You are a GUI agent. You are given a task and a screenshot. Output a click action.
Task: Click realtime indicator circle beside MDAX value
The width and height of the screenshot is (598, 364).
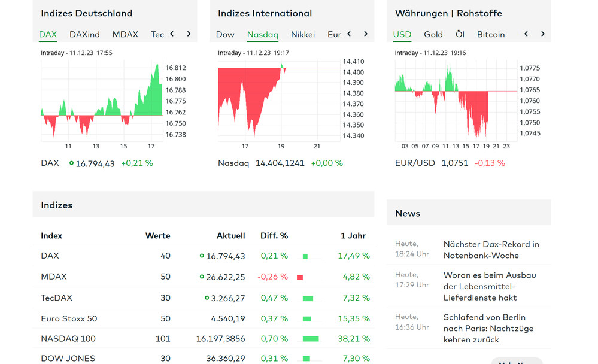[202, 277]
